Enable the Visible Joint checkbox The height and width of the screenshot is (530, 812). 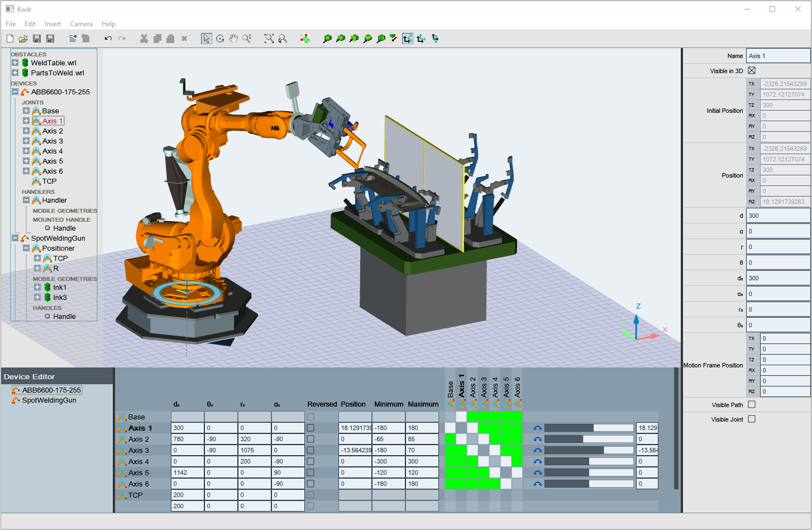pyautogui.click(x=752, y=419)
